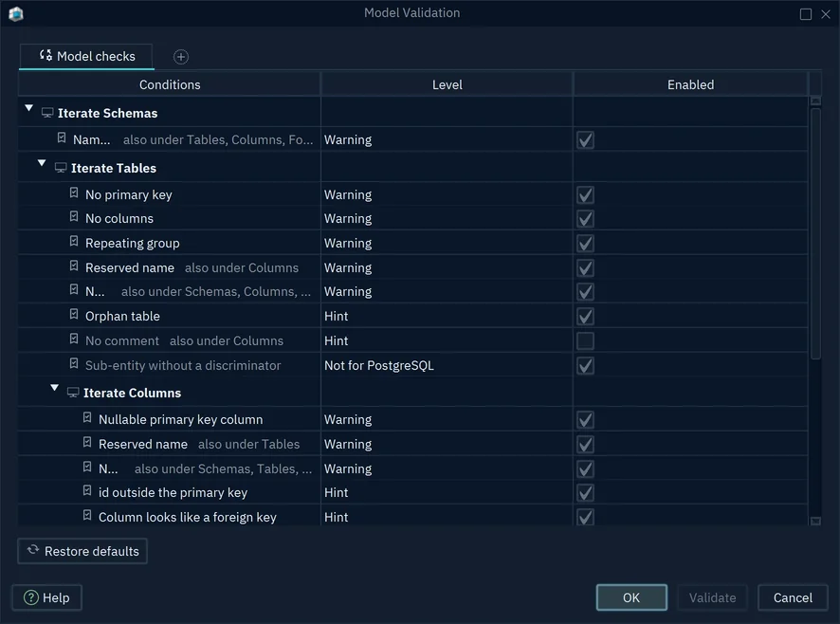Viewport: 840px width, 624px height.
Task: Open Help
Action: coord(47,597)
